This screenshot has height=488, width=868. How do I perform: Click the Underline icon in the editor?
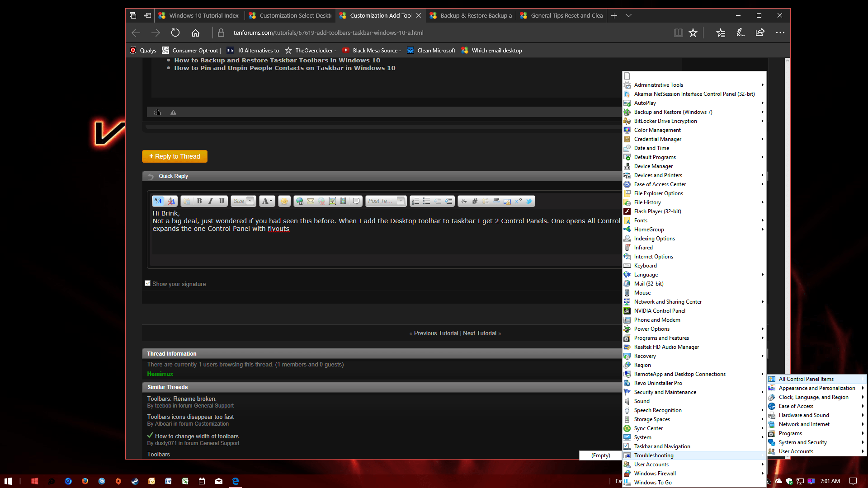222,201
